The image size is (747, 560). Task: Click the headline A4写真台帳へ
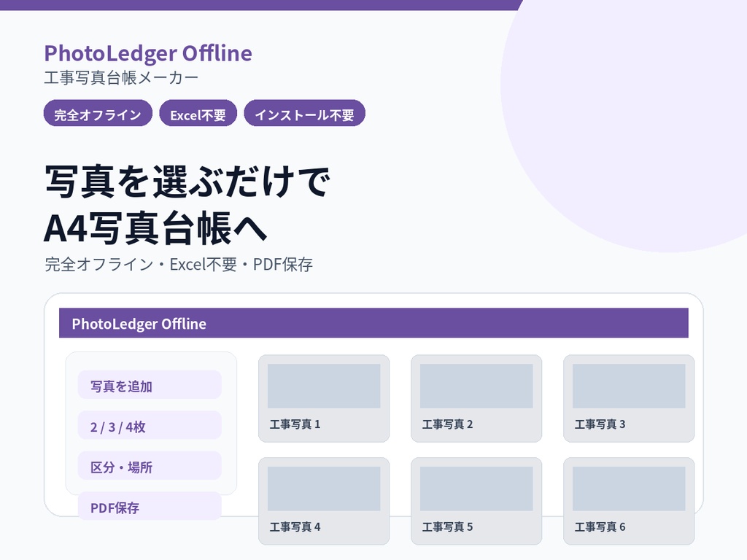click(155, 228)
